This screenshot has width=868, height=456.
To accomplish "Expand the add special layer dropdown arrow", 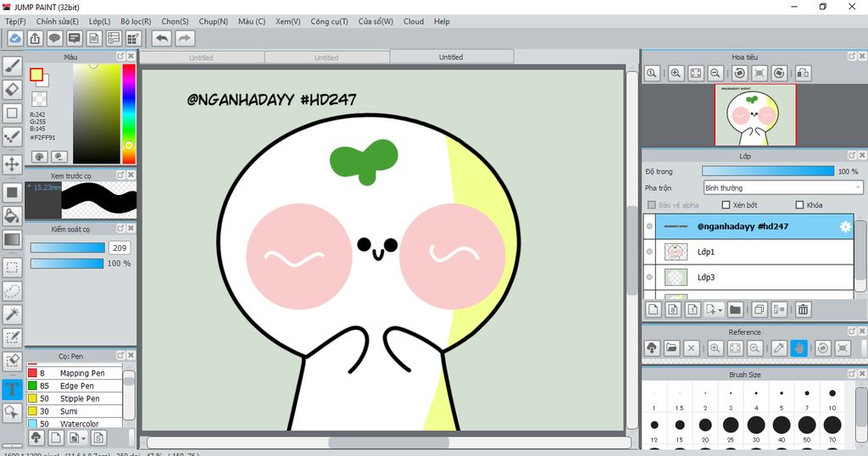I will coord(721,310).
